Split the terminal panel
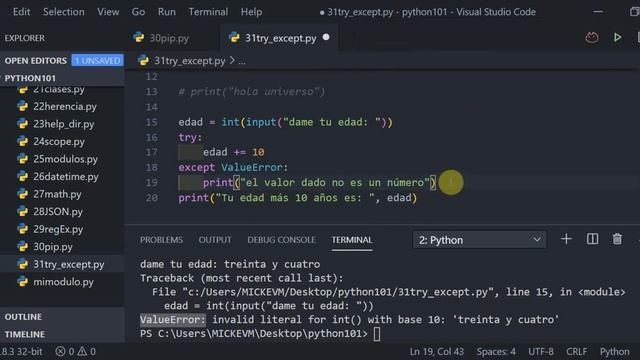Viewport: 640px width, 360px height. pyautogui.click(x=592, y=239)
